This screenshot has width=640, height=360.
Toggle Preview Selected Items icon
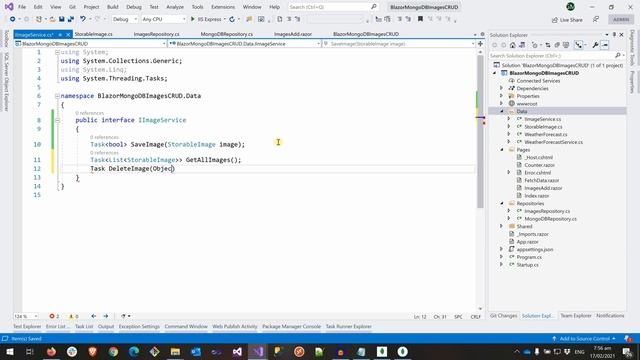(605, 45)
